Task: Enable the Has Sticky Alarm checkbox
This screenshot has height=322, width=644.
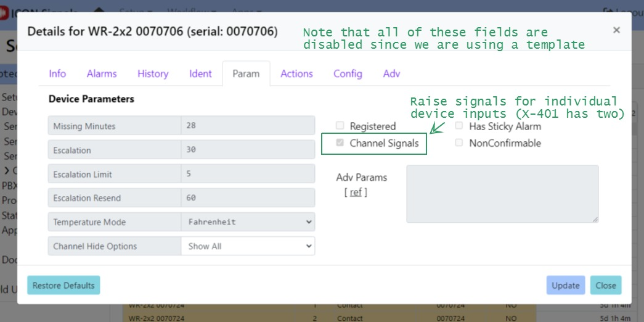Action: pos(459,126)
